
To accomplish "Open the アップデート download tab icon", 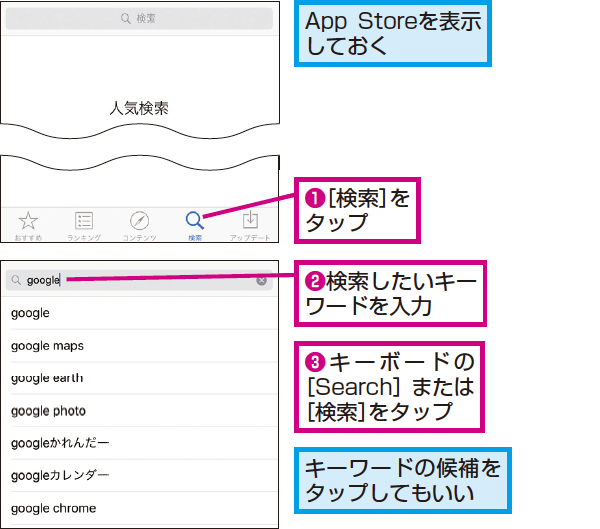I will tap(250, 220).
